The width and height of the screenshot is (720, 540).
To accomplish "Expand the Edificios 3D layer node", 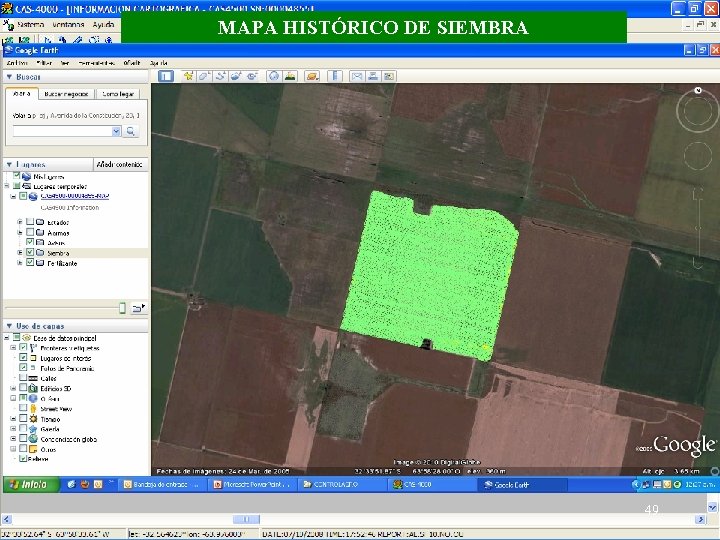I will 13,388.
